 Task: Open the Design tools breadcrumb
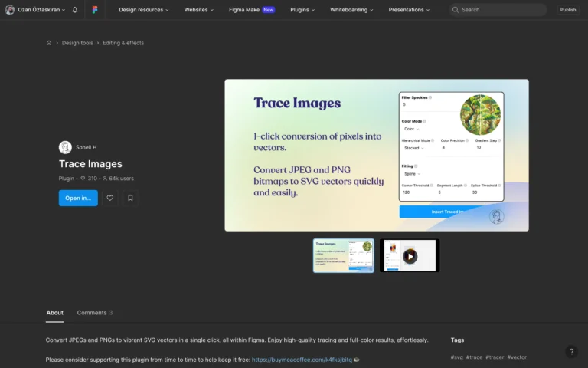77,43
